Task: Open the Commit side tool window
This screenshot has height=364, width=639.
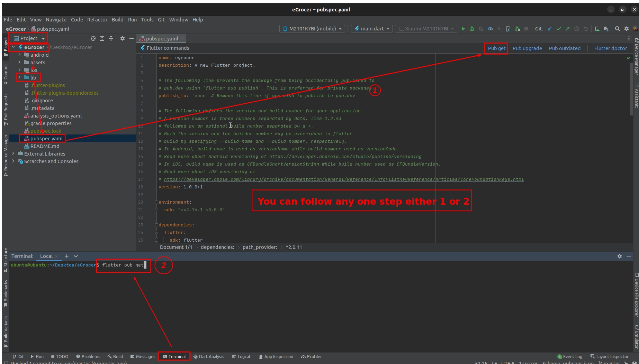Action: point(6,74)
